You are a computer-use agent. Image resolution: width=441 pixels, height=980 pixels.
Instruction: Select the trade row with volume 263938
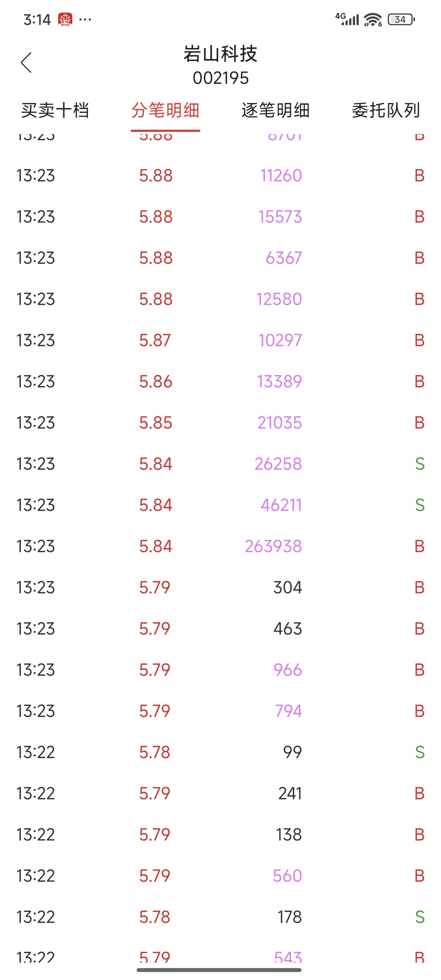click(x=220, y=546)
